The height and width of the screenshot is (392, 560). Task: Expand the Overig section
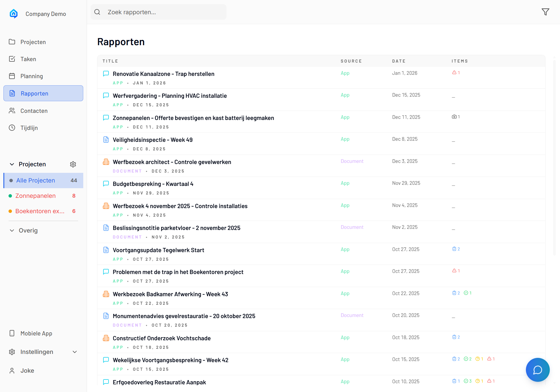pos(12,231)
